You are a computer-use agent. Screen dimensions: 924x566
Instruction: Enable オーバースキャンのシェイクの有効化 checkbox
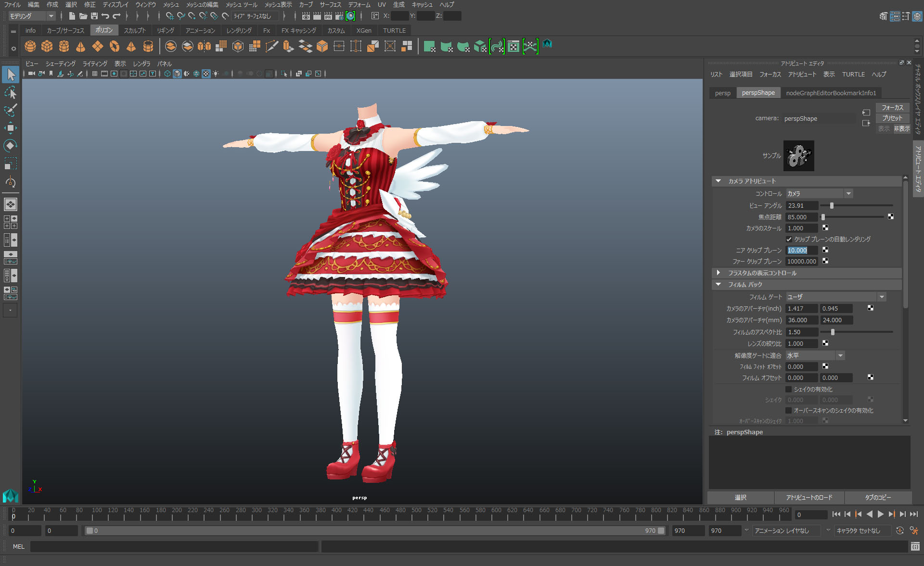click(789, 410)
